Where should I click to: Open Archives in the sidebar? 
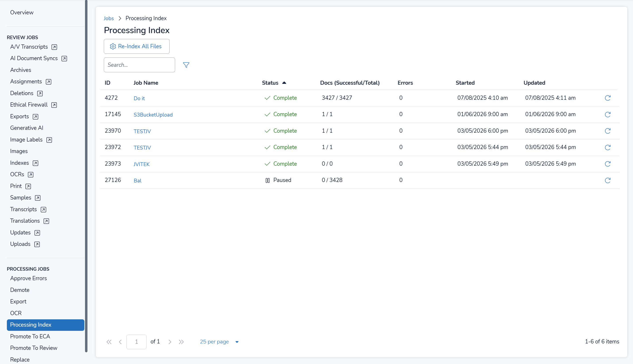coord(21,70)
